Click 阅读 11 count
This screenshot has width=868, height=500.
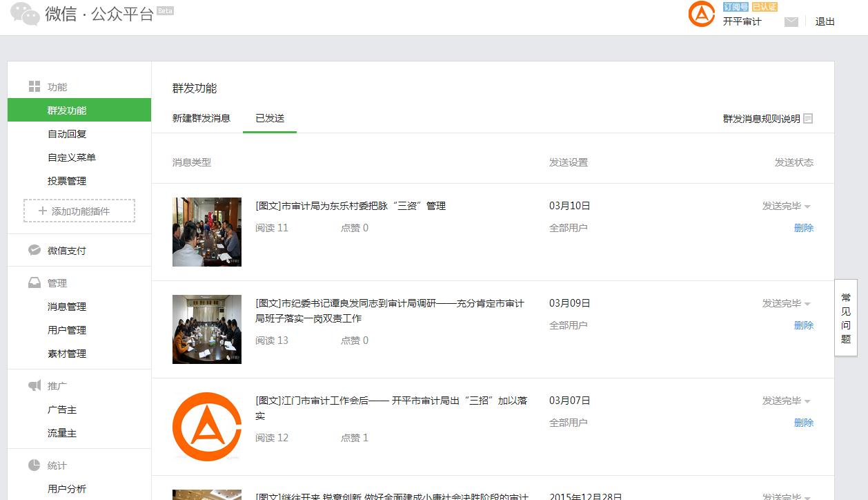click(272, 228)
